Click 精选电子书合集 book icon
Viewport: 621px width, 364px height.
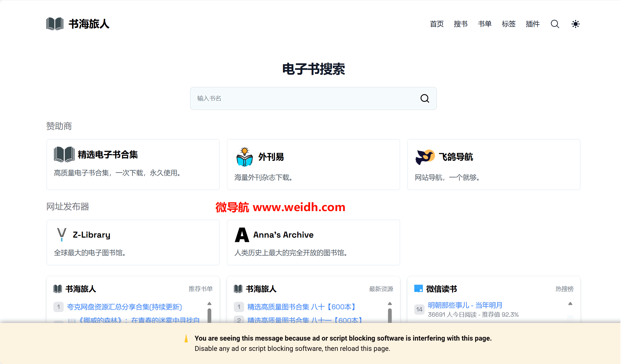64,155
